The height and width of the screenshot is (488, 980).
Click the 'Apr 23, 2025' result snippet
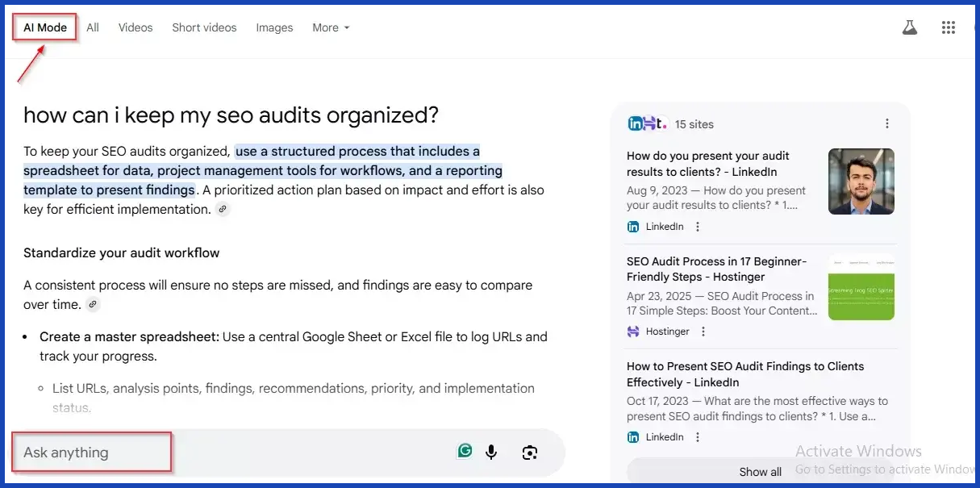tap(722, 303)
